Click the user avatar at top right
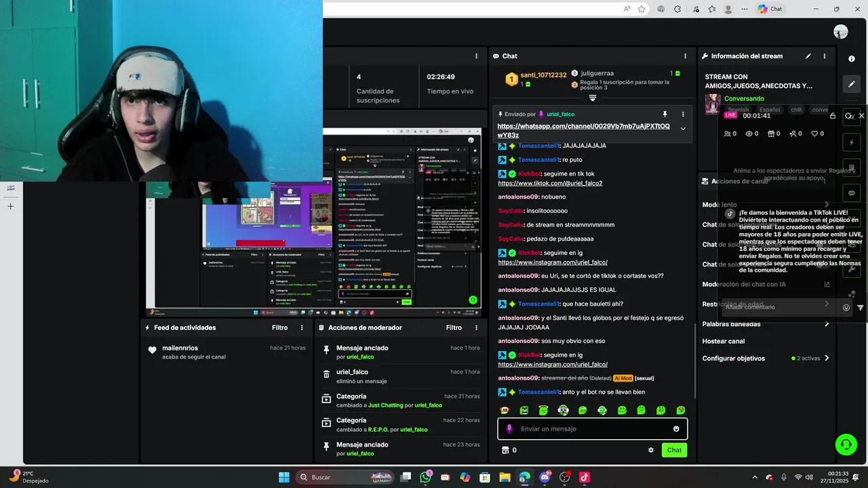 [x=841, y=32]
